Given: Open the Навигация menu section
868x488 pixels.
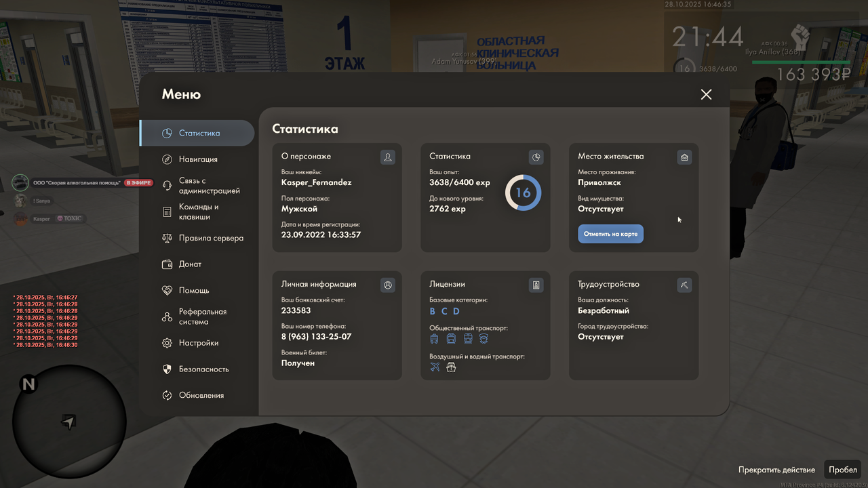Looking at the screenshot, I should (x=197, y=159).
